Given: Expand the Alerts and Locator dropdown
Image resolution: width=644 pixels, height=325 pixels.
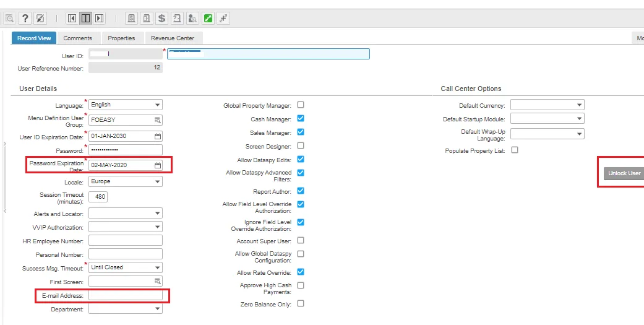Looking at the screenshot, I should [x=125, y=213].
